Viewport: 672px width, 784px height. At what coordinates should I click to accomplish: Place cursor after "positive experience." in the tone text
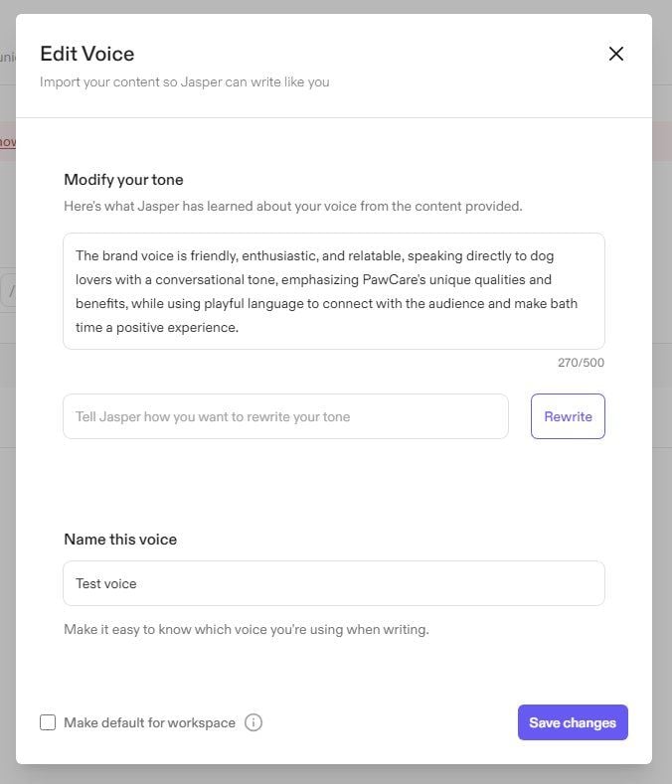tap(240, 328)
